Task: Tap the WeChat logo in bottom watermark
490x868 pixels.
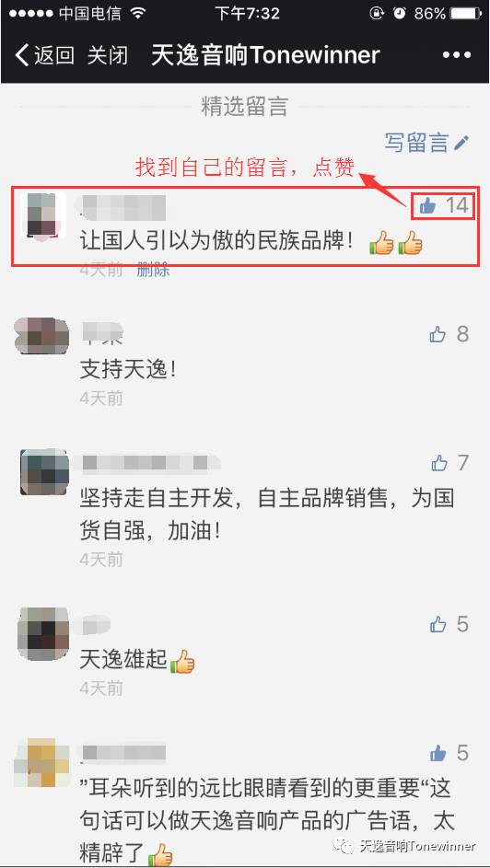Action: pyautogui.click(x=347, y=847)
